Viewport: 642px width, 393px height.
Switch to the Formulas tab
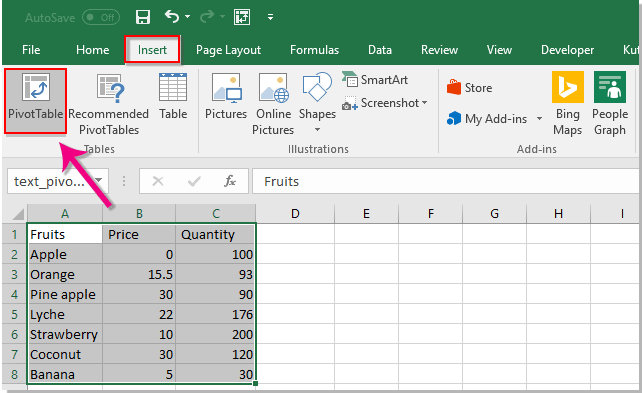pos(314,50)
